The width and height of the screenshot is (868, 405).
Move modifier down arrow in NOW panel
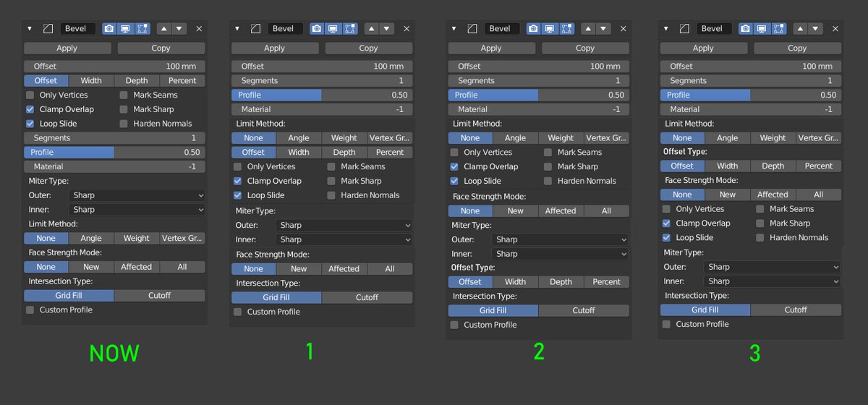click(x=179, y=29)
